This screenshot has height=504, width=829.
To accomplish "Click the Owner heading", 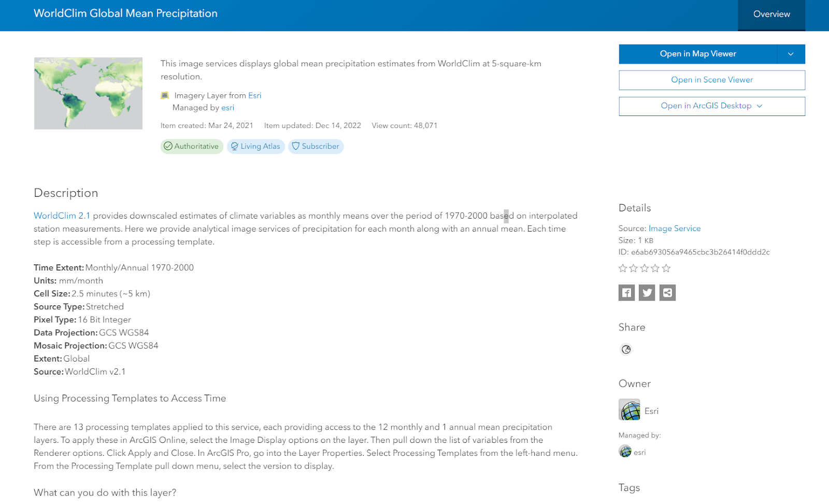I will (635, 384).
